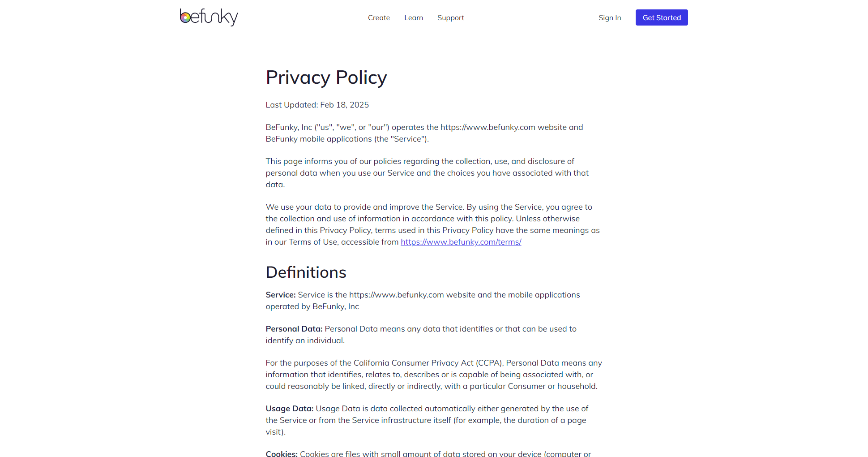Click the "Terms of Use" words

pos(313,242)
